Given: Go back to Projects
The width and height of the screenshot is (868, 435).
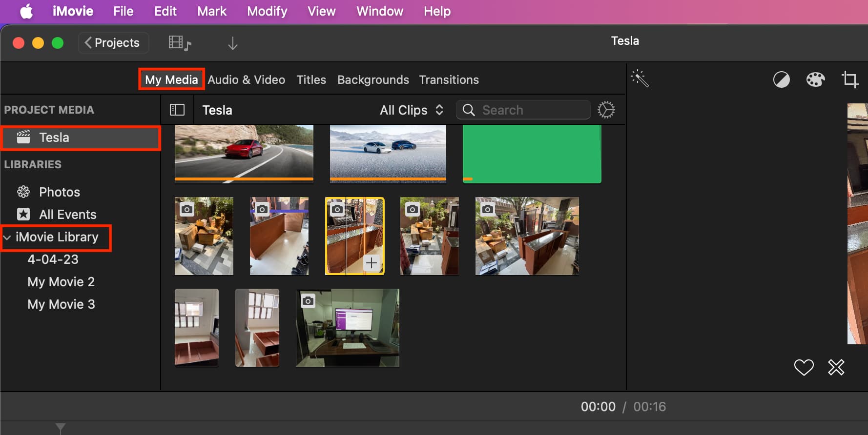Looking at the screenshot, I should click(x=113, y=43).
